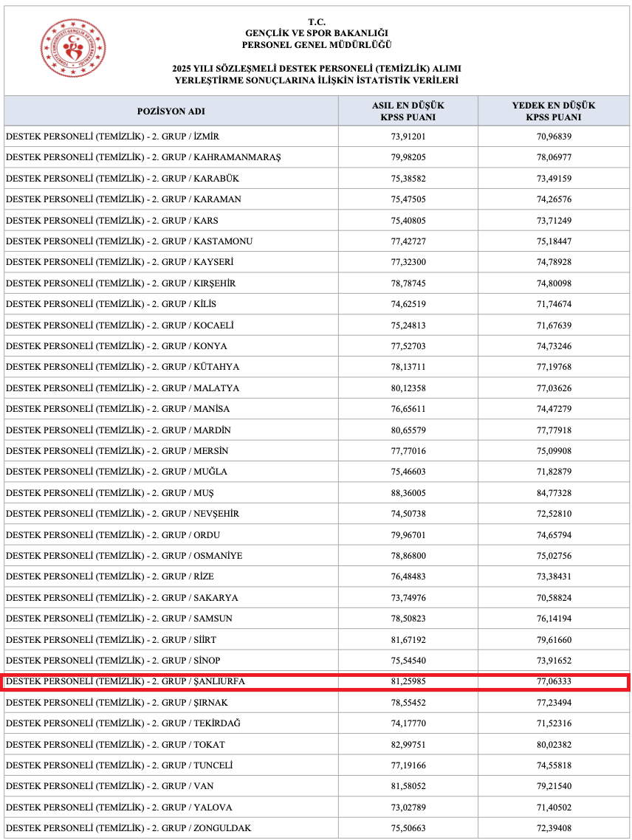
Task: Select Tokat asıl score 82,99751
Action: 408,746
